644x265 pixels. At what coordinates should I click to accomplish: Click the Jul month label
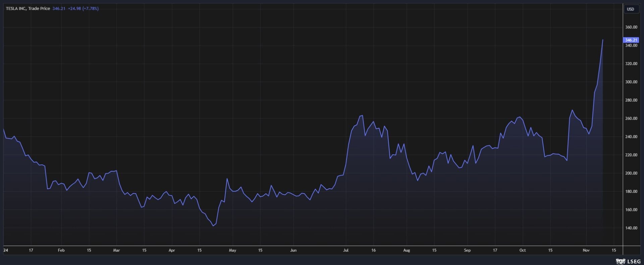(346, 250)
